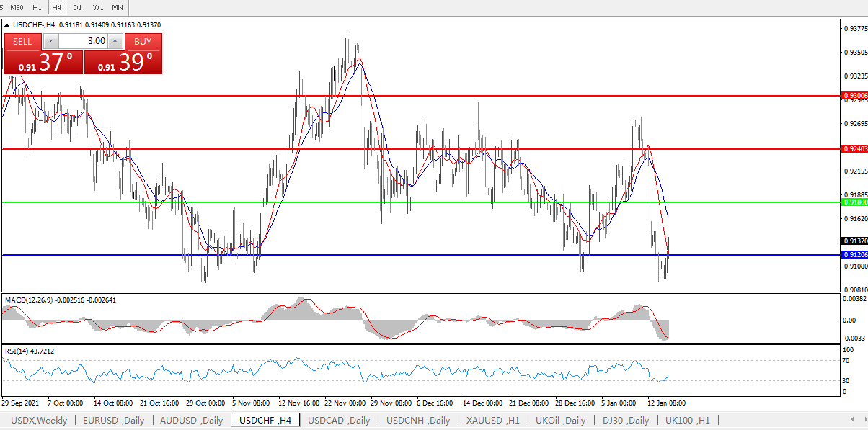Switch to the EURUSD-,Daily chart tab
This screenshot has width=868, height=430.
113,421
